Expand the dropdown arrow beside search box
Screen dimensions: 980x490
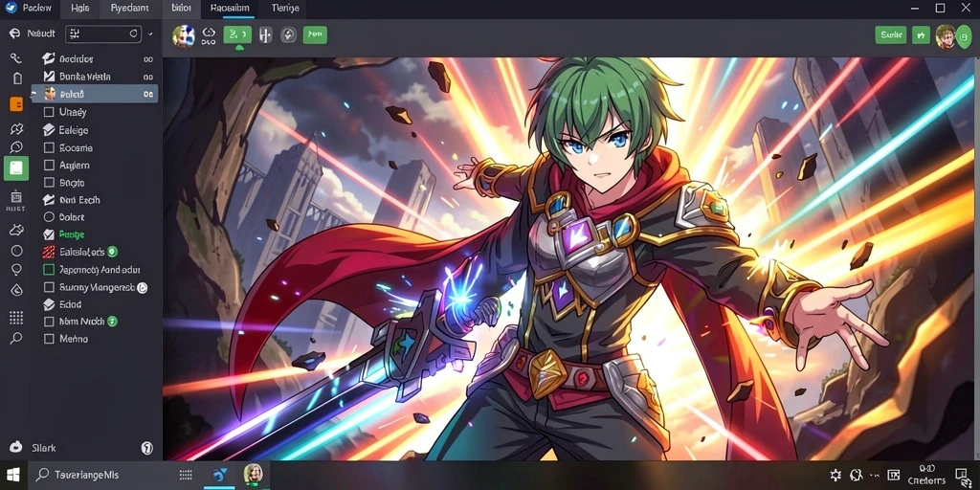coord(150,33)
